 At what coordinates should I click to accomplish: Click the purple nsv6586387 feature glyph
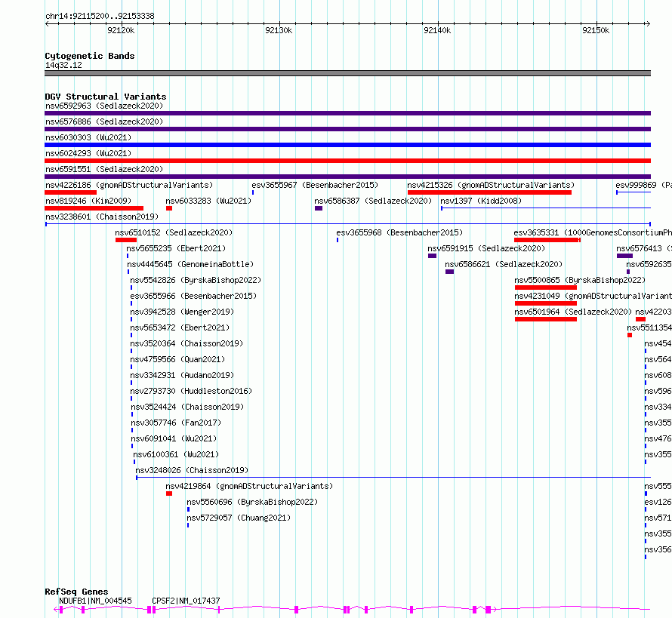(319, 208)
